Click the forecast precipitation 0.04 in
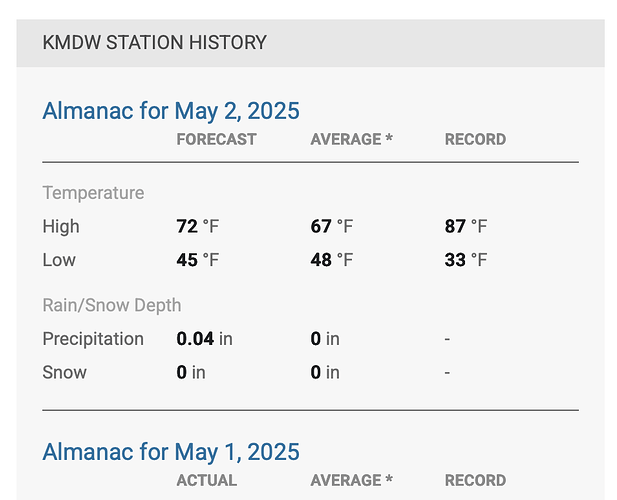Image resolution: width=617 pixels, height=500 pixels. pyautogui.click(x=205, y=339)
